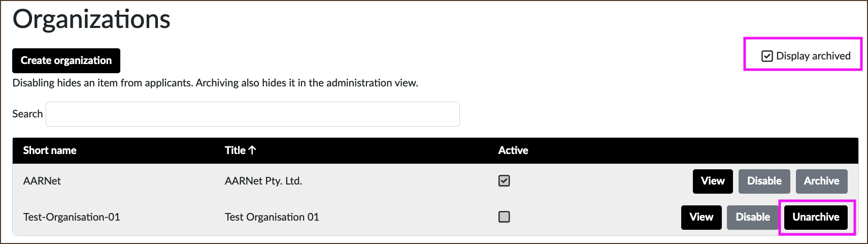This screenshot has height=244, width=868.
Task: View the AARNet organization
Action: click(x=713, y=181)
